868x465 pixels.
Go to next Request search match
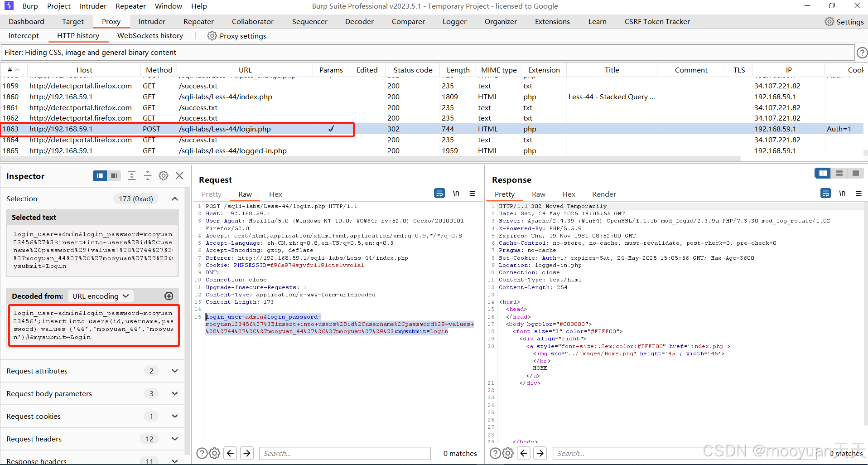pos(247,453)
